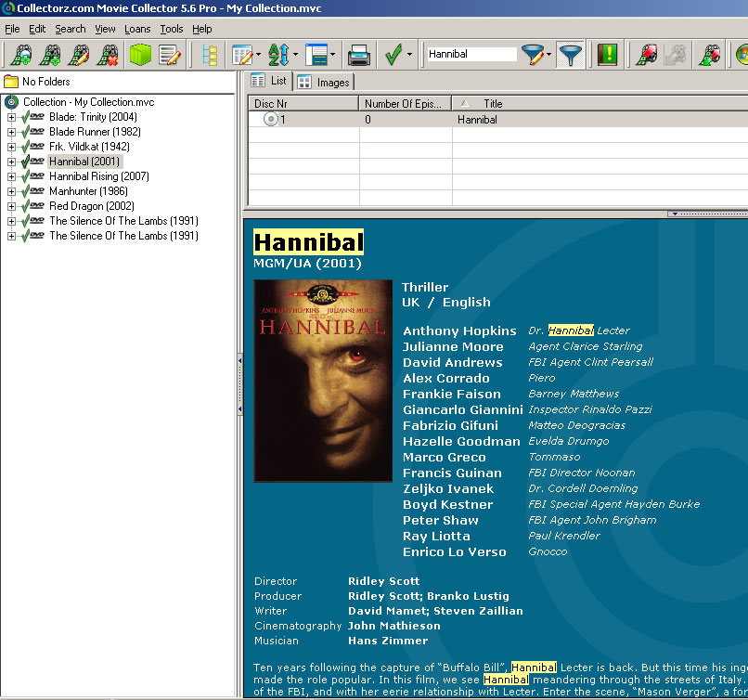Open the Help menu

(x=201, y=29)
